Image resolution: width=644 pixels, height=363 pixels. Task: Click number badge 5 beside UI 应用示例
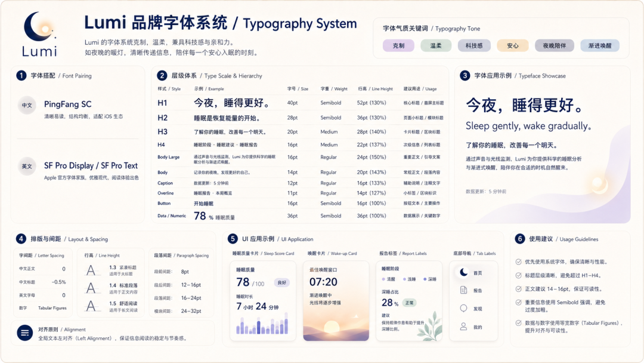(233, 239)
